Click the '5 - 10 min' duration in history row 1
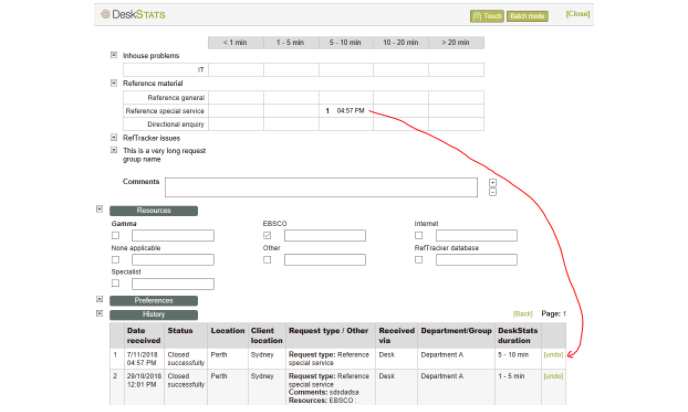The height and width of the screenshot is (412, 688). coord(513,355)
